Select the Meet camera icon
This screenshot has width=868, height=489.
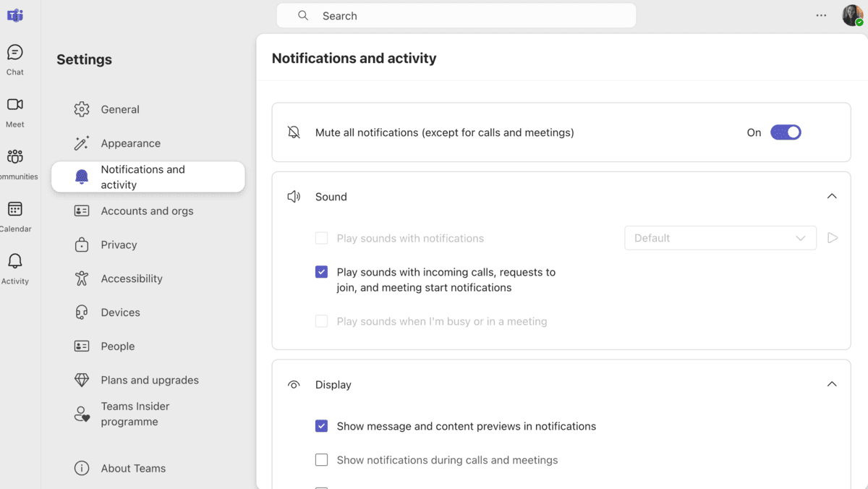click(x=14, y=104)
